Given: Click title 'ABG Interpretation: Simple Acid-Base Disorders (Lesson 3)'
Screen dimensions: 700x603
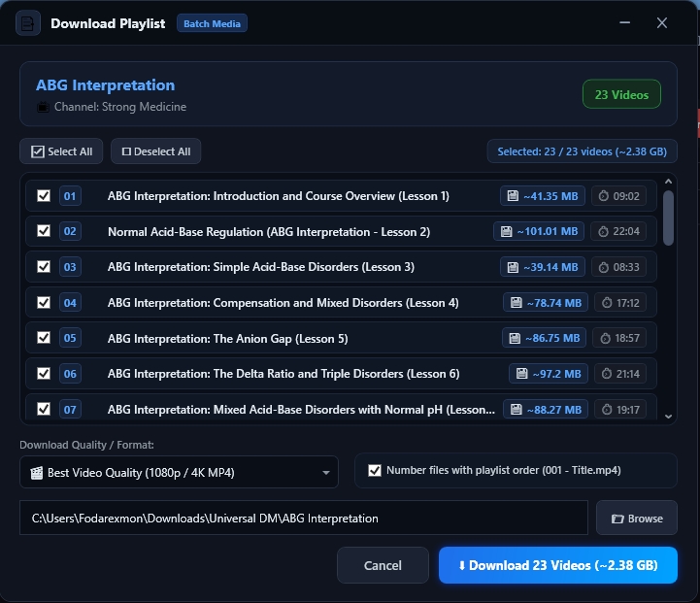Looking at the screenshot, I should click(x=261, y=267).
